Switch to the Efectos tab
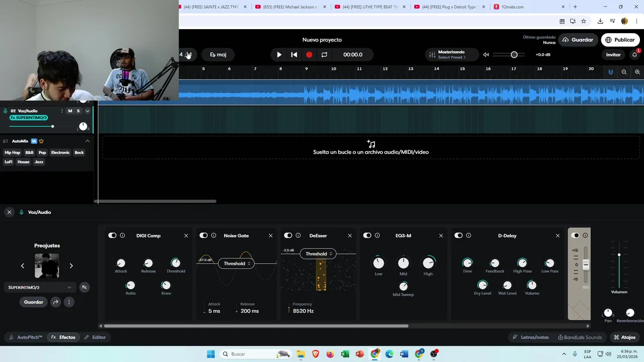This screenshot has height=362, width=644. [x=63, y=337]
